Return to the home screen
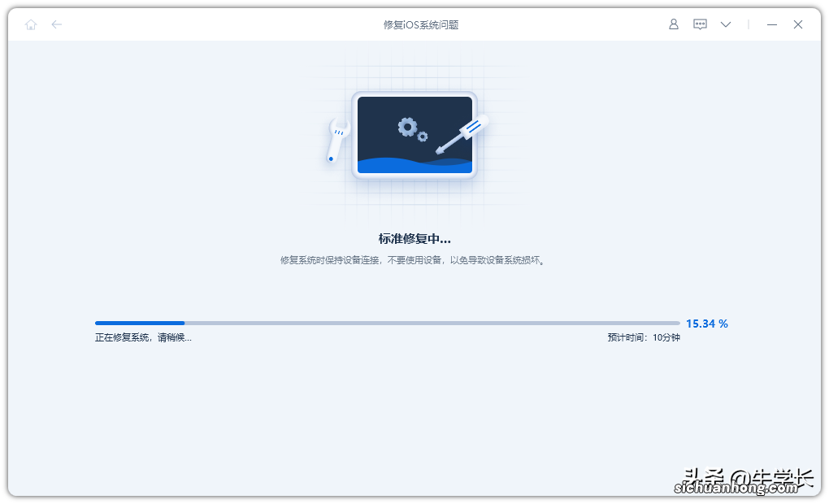 31,24
